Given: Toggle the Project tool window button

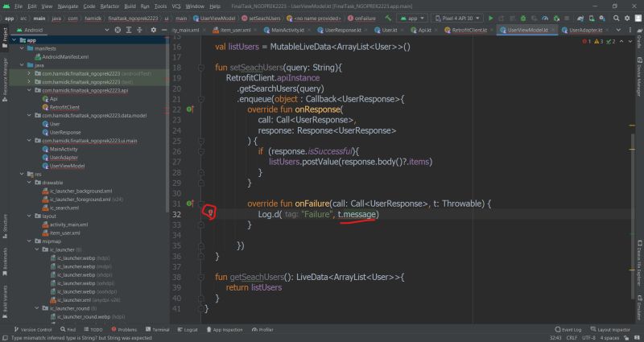Looking at the screenshot, I should pyautogui.click(x=5, y=38).
